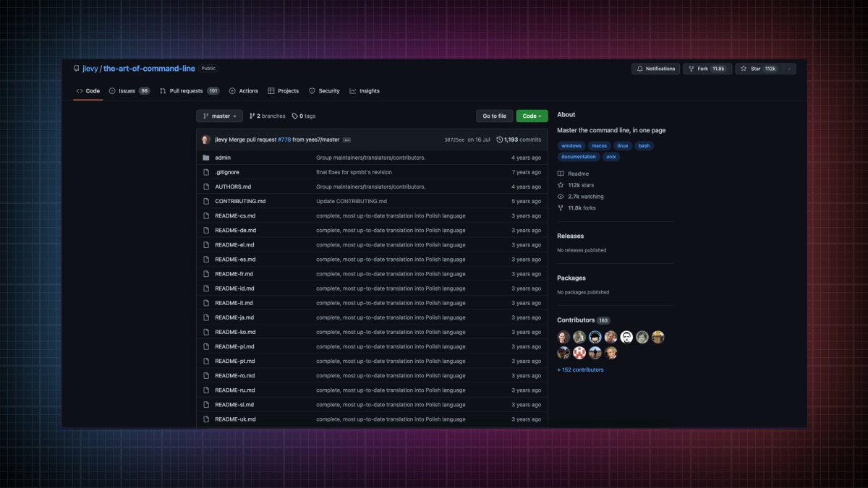The height and width of the screenshot is (488, 868).
Task: Open the jlevy owner link
Action: pyautogui.click(x=89, y=69)
